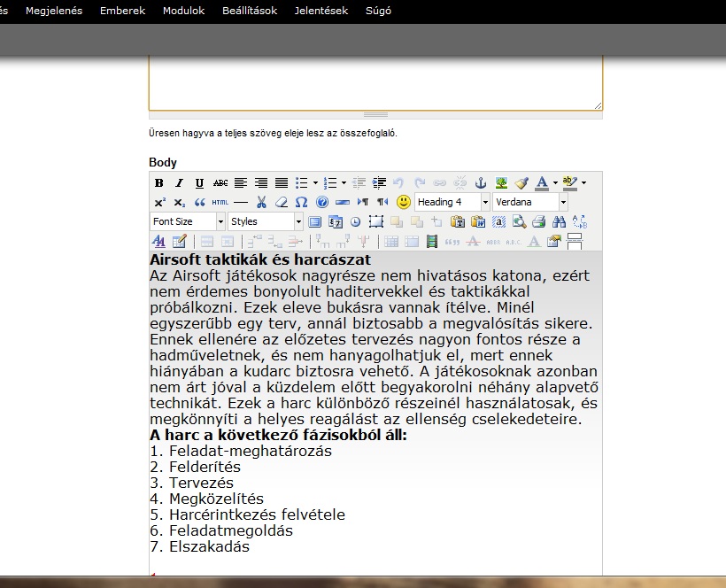Set left-to-right text direction
This screenshot has height=588, width=726.
coord(362,202)
